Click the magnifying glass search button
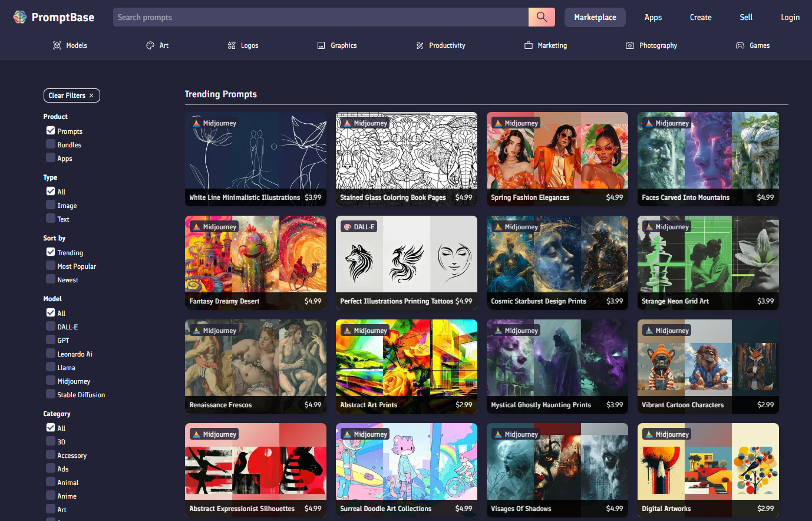This screenshot has height=521, width=812. point(542,17)
